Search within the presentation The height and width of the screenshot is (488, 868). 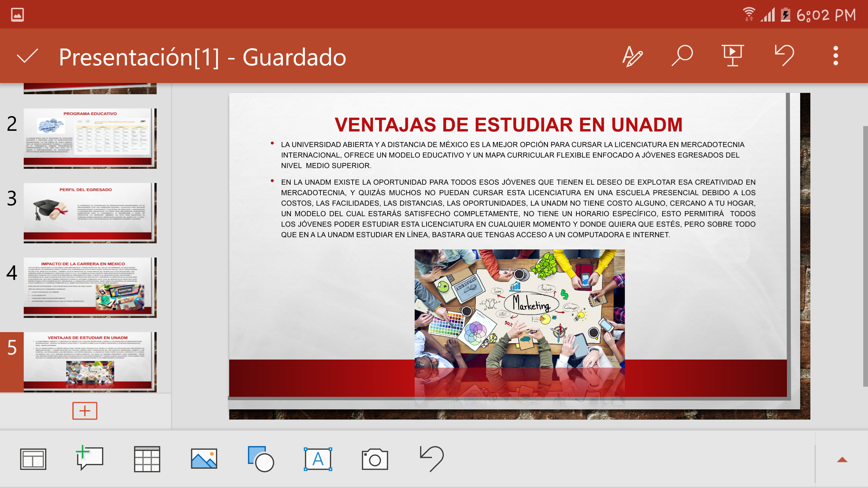(682, 56)
